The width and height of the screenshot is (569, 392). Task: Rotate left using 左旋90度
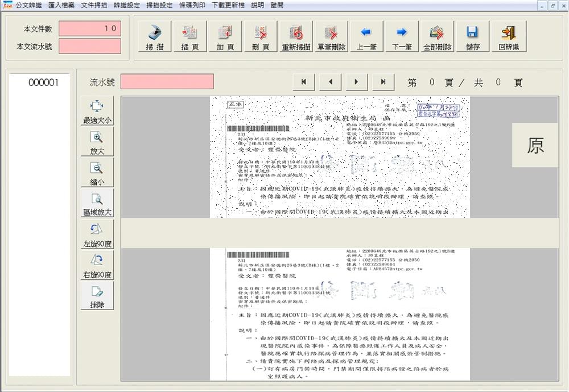97,234
